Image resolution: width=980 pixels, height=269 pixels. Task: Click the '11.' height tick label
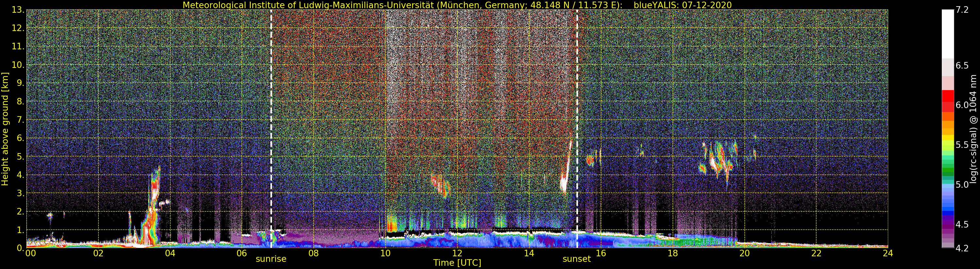coord(18,46)
